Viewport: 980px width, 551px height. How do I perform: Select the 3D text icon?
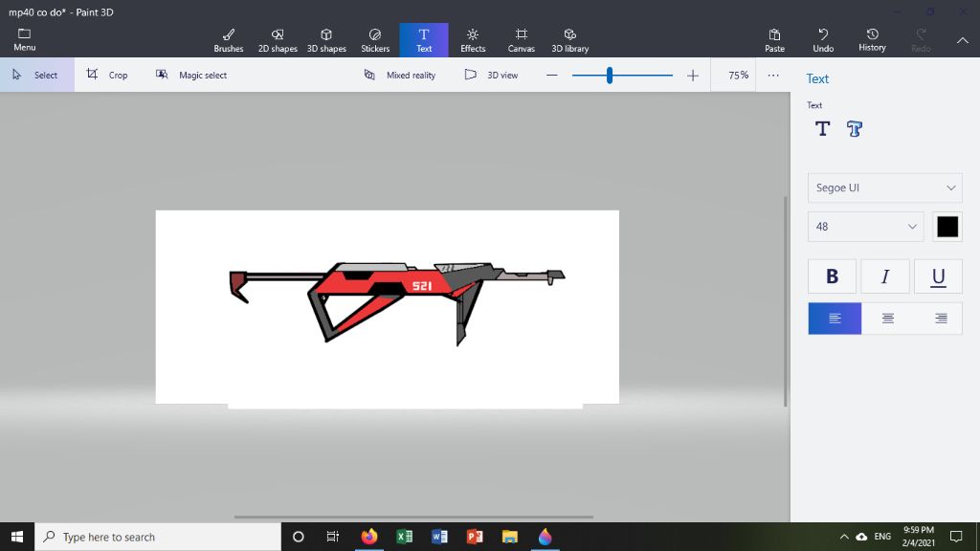[855, 129]
